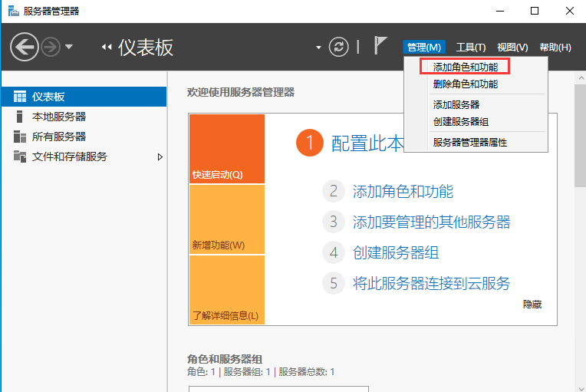Click the scrollbar up arrow
586x392 pixels.
click(x=581, y=78)
